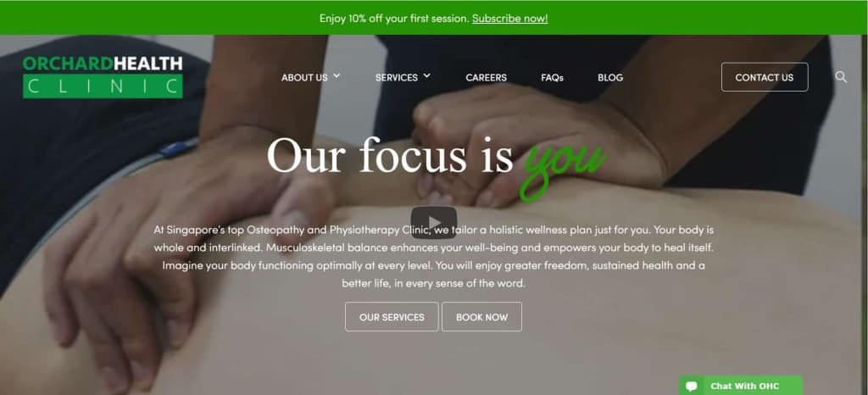The image size is (868, 395).
Task: Expand the Services chevron arrow
Action: [x=427, y=75]
